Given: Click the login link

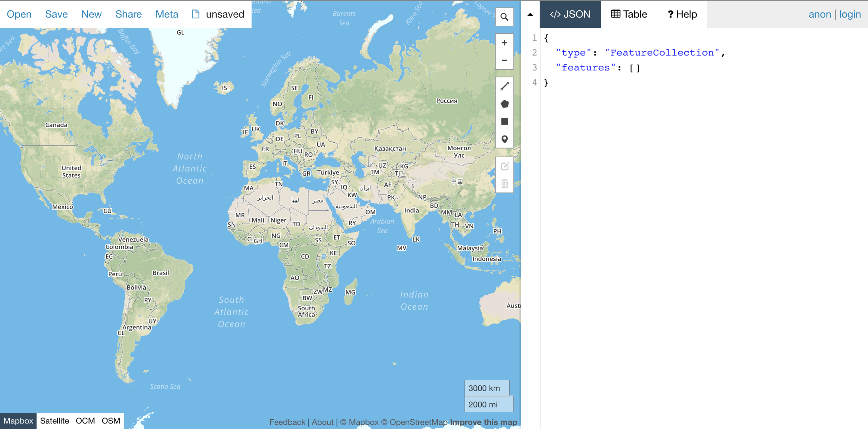Looking at the screenshot, I should (x=850, y=14).
